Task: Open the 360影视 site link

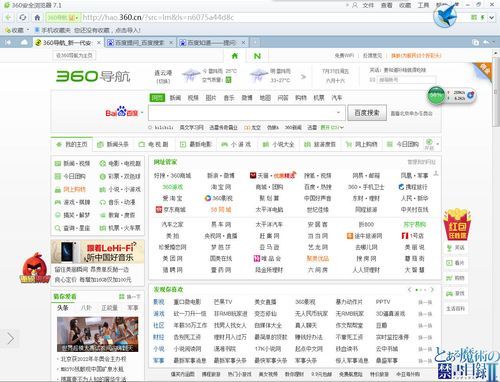Action: 219,198
